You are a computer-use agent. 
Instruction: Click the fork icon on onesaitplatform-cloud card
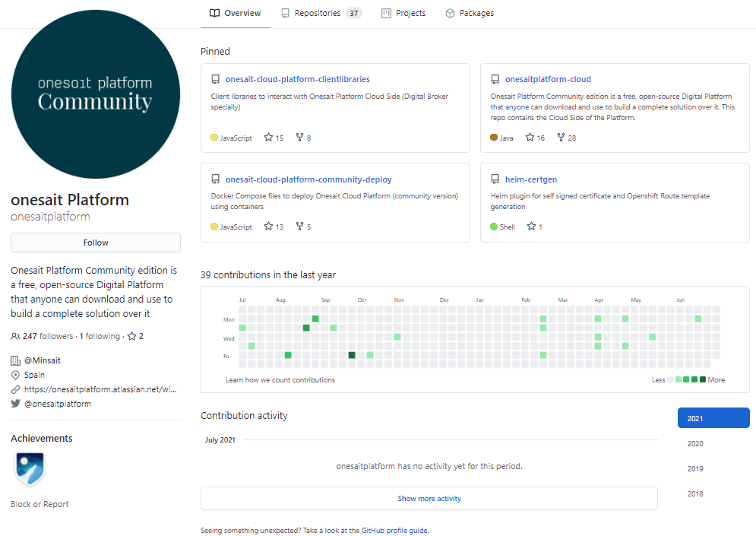coord(561,138)
